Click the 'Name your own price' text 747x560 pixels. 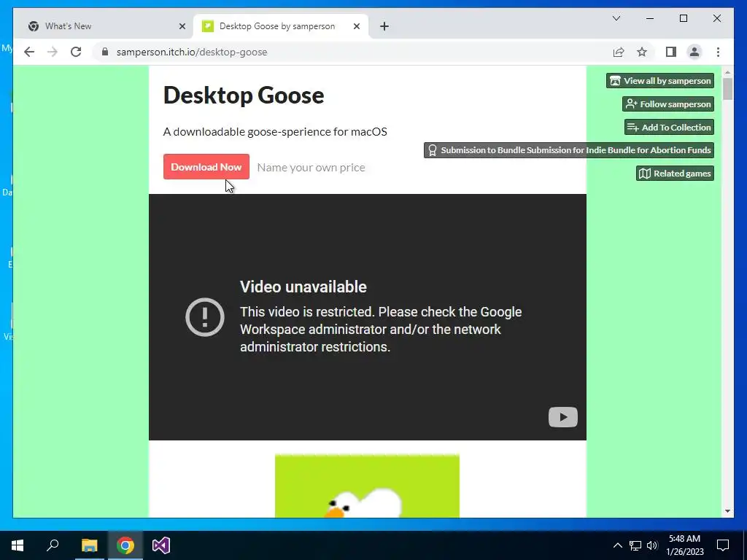[x=311, y=167]
